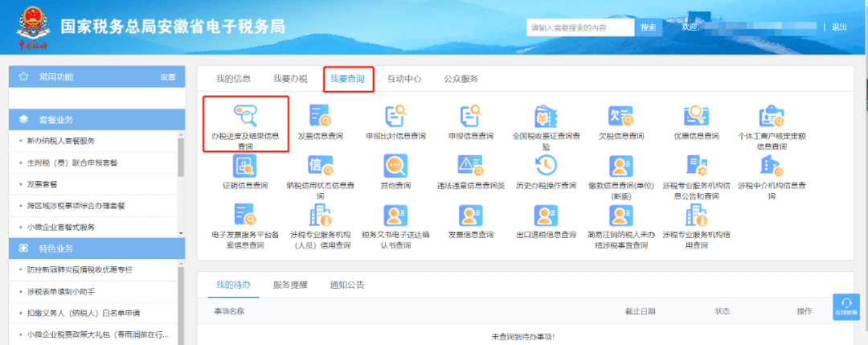The width and height of the screenshot is (868, 345).
Task: Click the 历史办税操作查询 icon
Action: pos(546,165)
